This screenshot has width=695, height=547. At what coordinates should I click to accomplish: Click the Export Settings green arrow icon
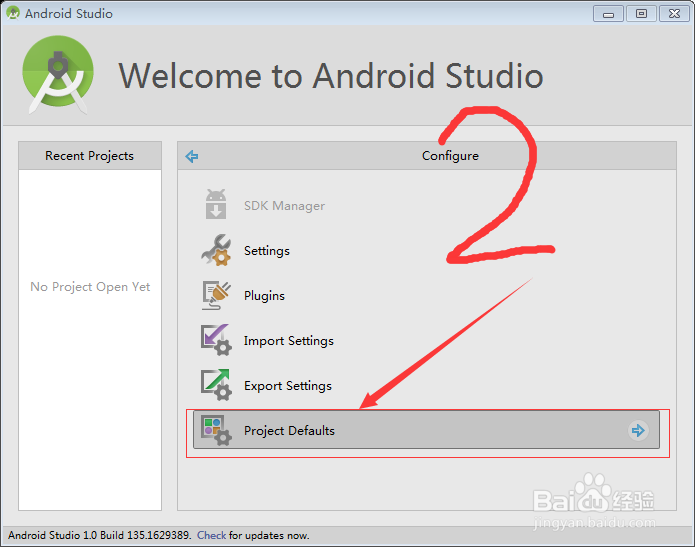[x=216, y=385]
